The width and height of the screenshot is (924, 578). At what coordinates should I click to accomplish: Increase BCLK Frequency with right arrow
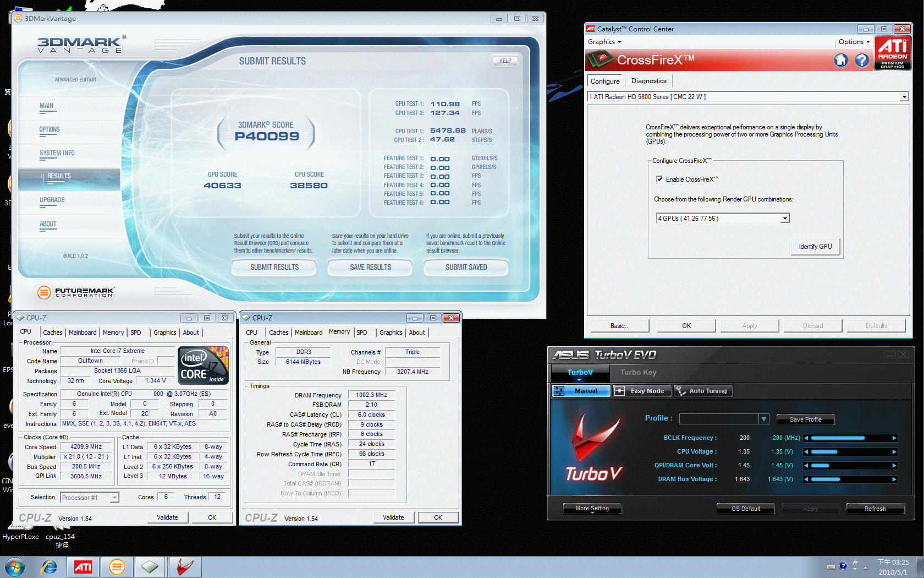894,438
